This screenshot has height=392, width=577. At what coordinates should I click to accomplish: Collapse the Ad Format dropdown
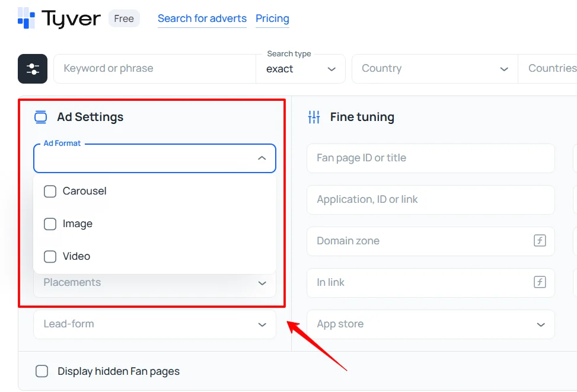262,158
